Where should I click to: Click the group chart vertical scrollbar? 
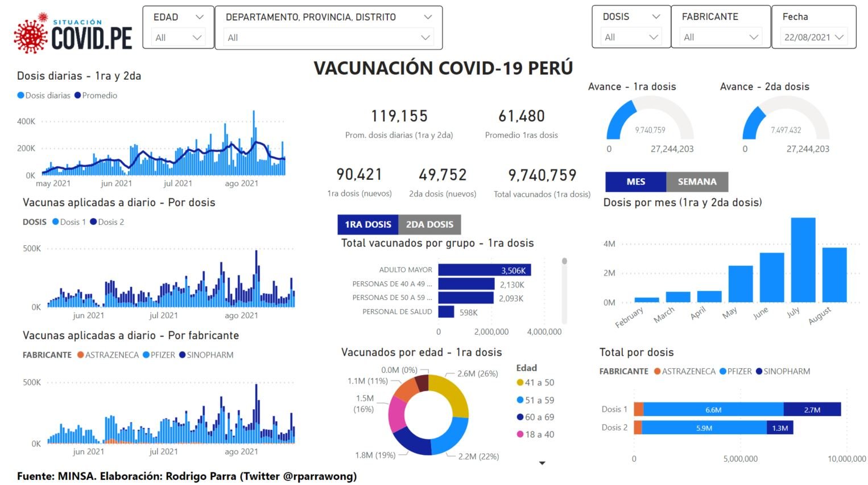point(564,290)
